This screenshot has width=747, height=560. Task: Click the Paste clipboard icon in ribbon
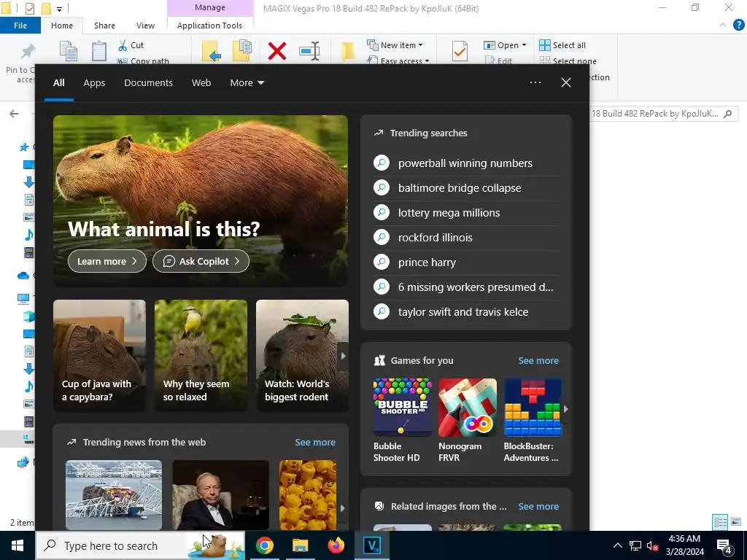(99, 51)
